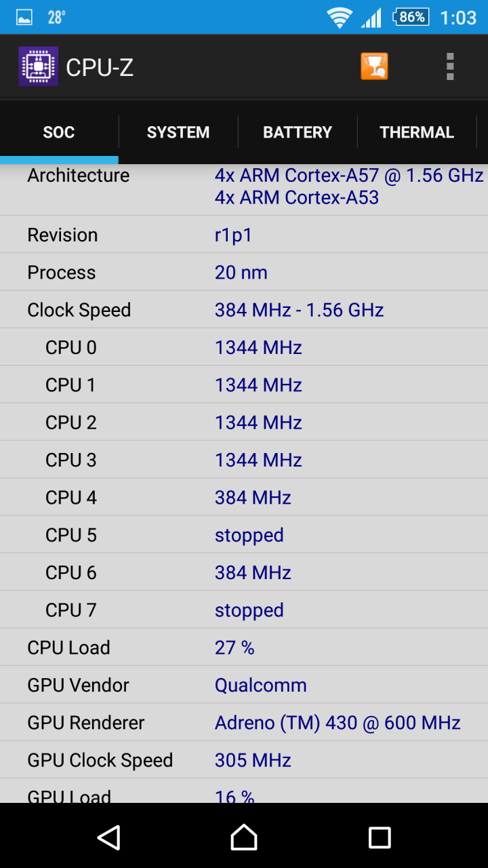Select the Process 20 nm row
This screenshot has height=868, width=488.
tap(244, 273)
